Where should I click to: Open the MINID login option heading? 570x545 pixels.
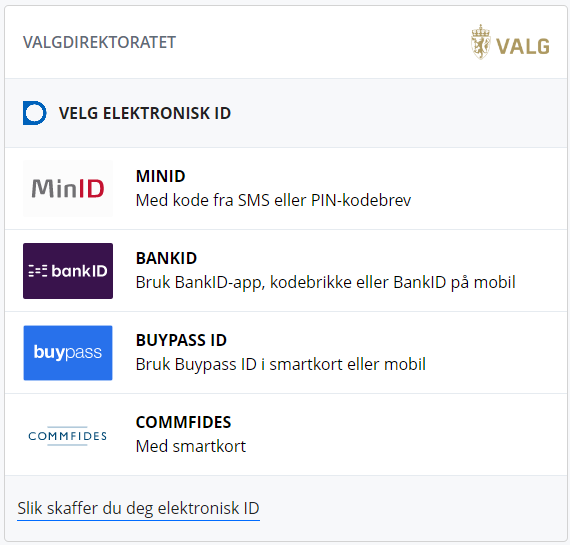point(161,176)
